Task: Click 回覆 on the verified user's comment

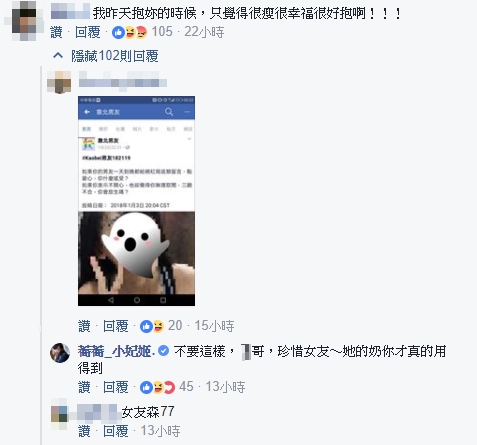Action: (x=116, y=387)
